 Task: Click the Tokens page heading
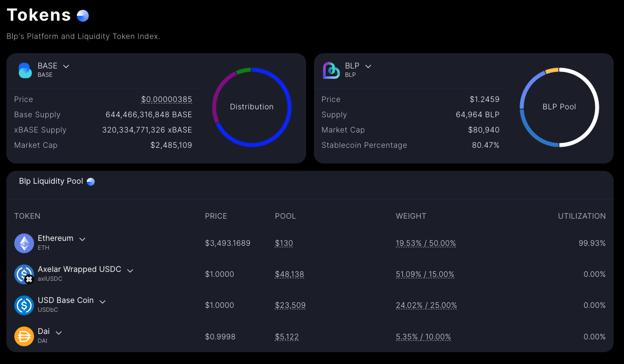point(39,15)
